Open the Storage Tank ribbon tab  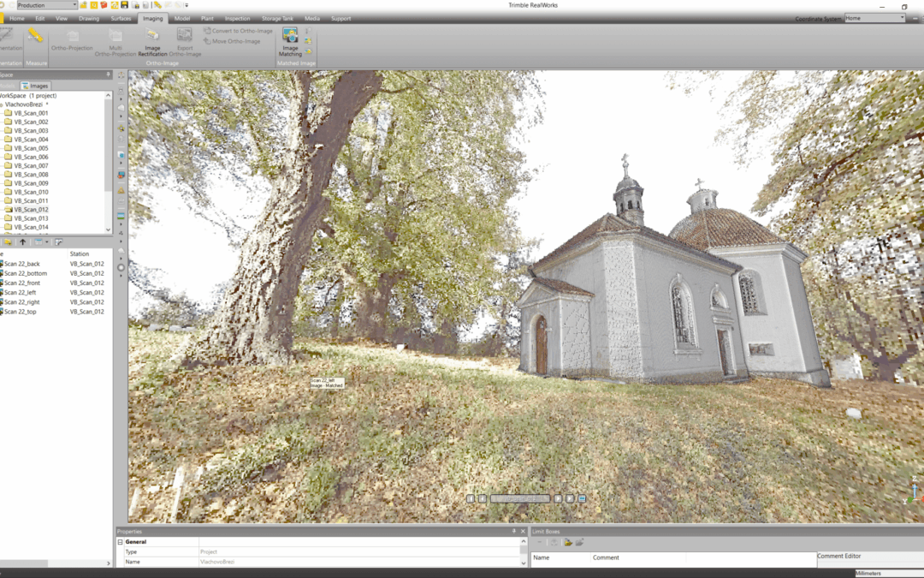tap(277, 18)
